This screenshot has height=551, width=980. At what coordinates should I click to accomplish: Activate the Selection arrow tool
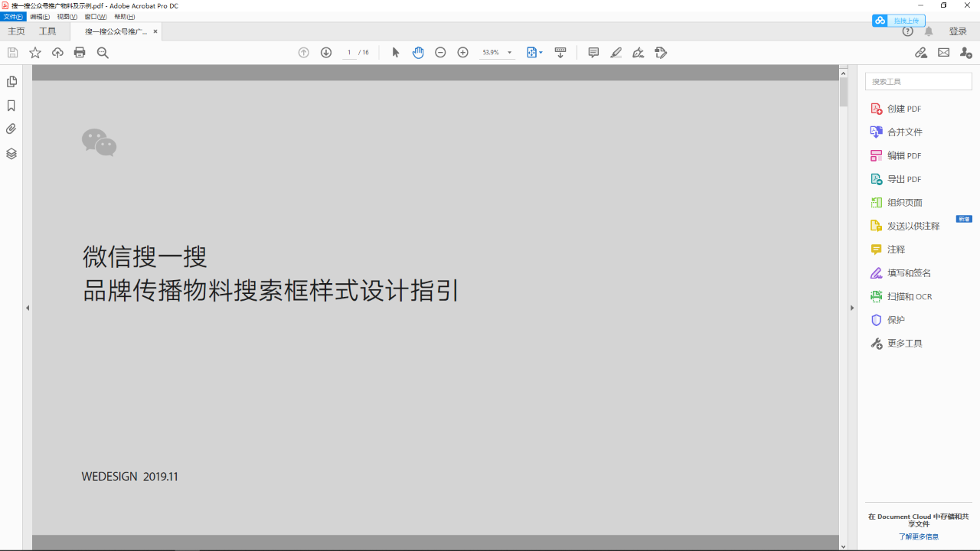[x=396, y=53]
